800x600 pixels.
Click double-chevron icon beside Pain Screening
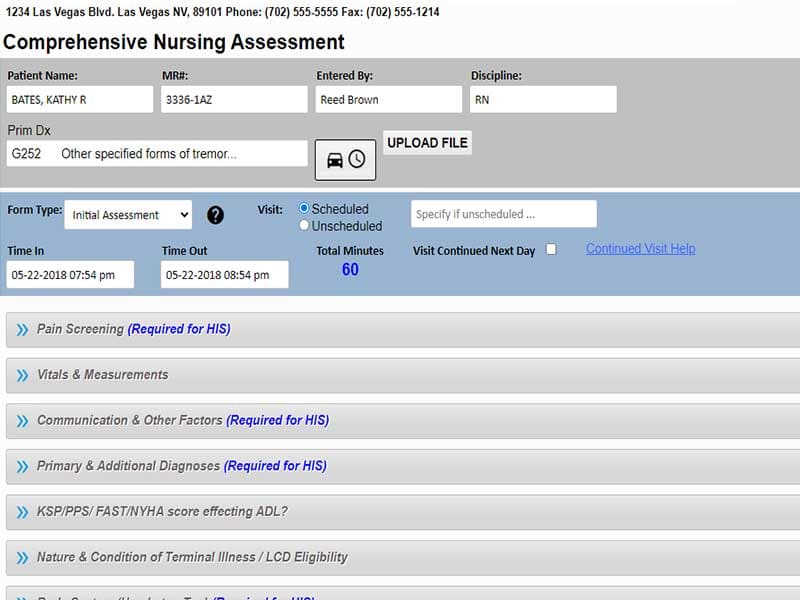click(22, 329)
